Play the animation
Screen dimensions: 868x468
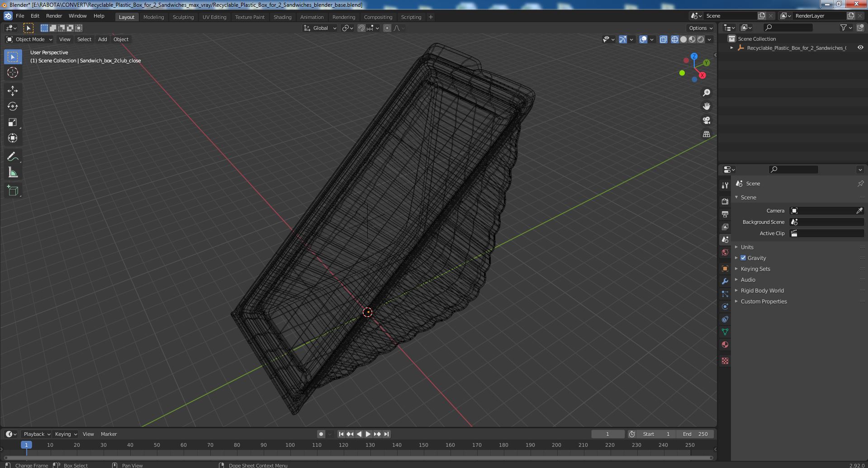368,434
